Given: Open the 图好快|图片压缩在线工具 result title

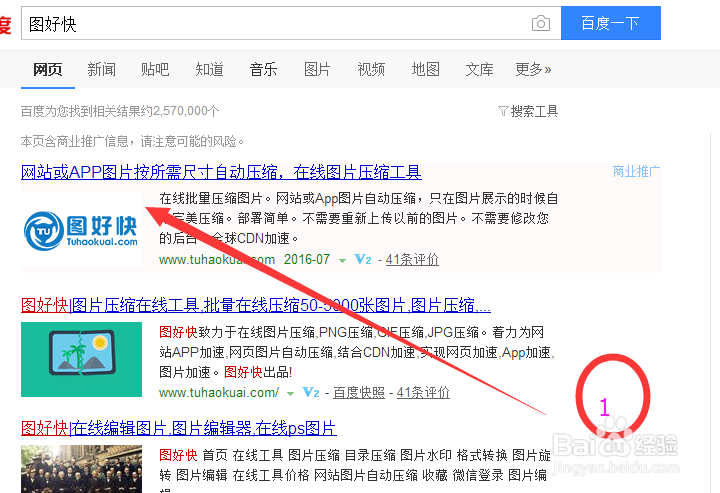Looking at the screenshot, I should coord(256,305).
